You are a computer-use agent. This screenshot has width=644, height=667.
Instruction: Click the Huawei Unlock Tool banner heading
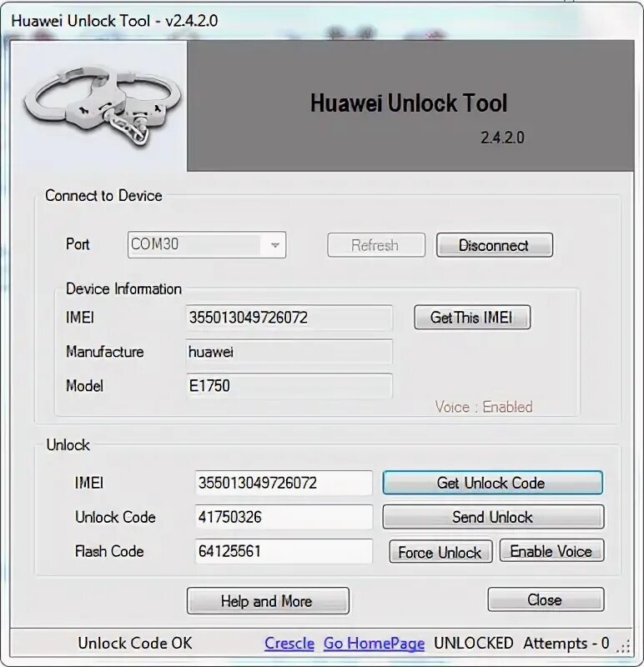click(x=409, y=103)
